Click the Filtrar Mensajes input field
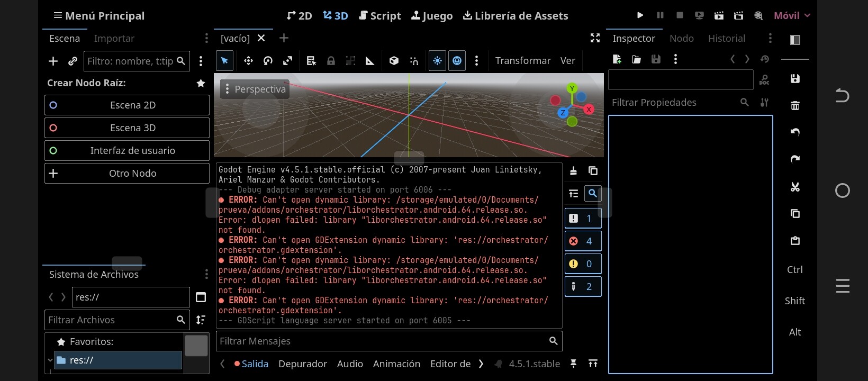 (x=381, y=341)
